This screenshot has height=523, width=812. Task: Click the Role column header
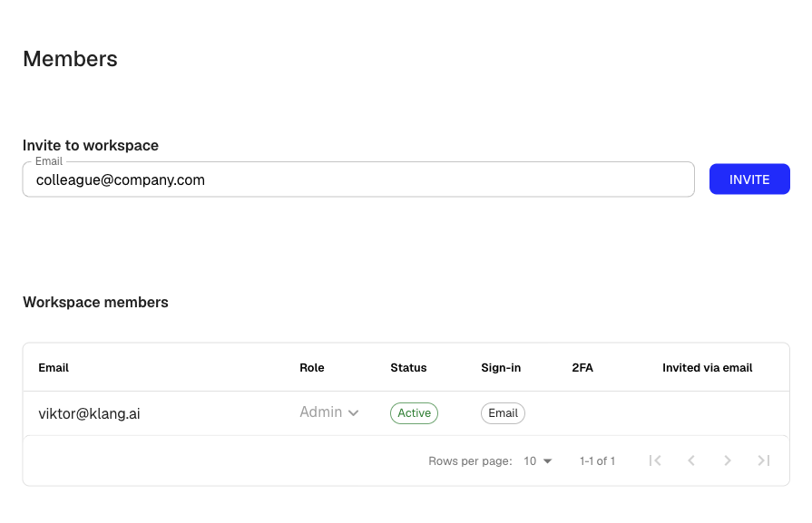coord(312,367)
